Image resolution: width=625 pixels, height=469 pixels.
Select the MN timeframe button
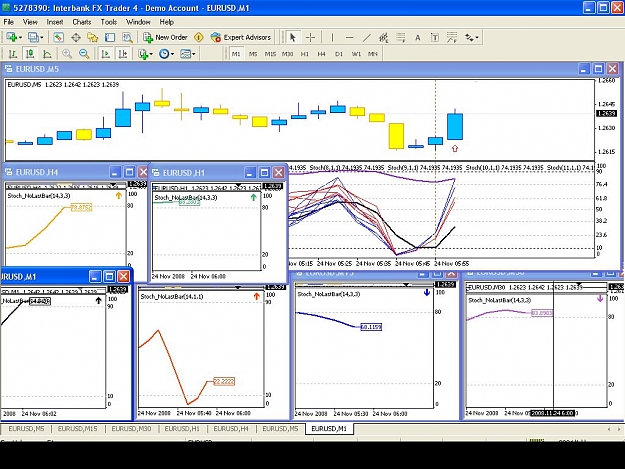pyautogui.click(x=373, y=54)
